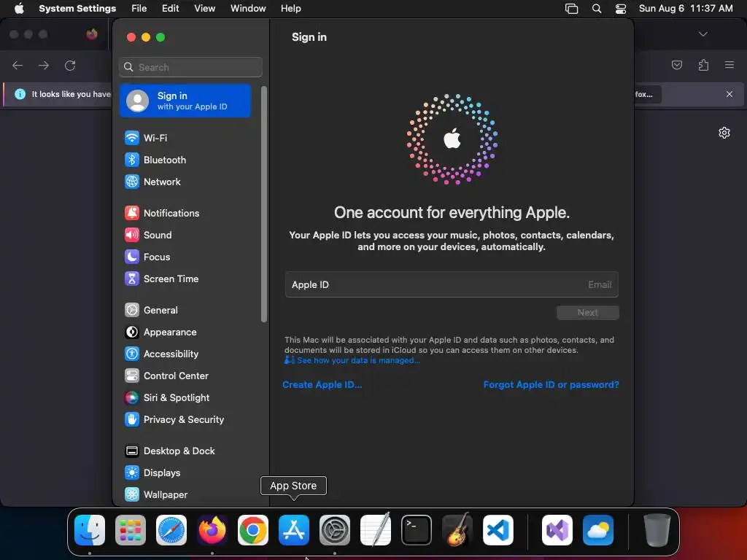
Task: Click the Next button
Action: click(x=588, y=313)
